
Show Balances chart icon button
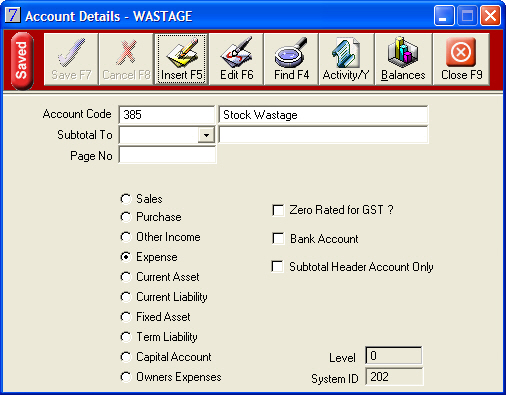(403, 59)
